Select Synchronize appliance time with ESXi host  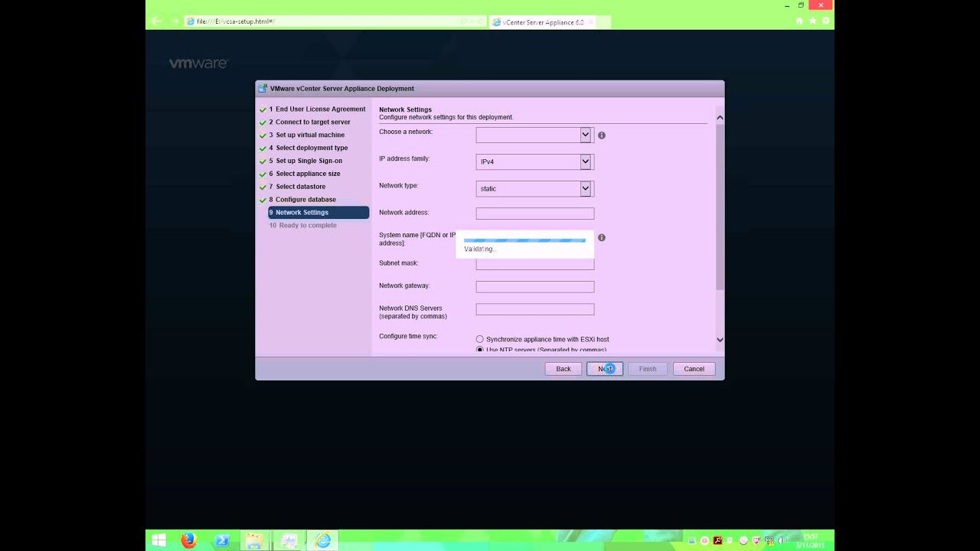click(x=480, y=339)
